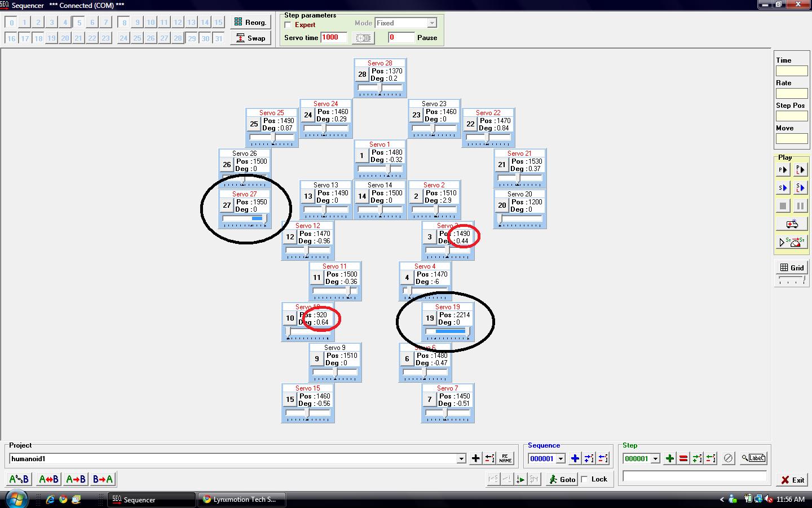Viewport: 812px width, 508px height.
Task: Enable the Expert checkbox
Action: (x=288, y=25)
